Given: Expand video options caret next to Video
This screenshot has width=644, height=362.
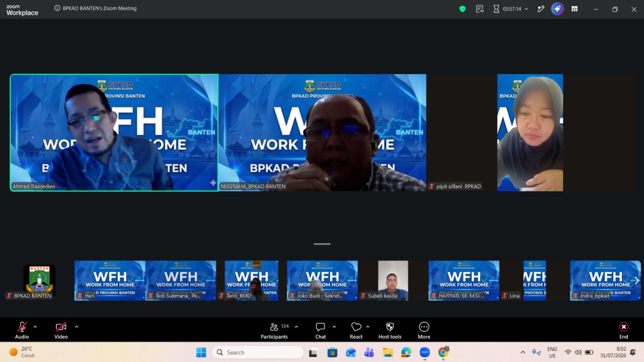Looking at the screenshot, I should tap(76, 327).
